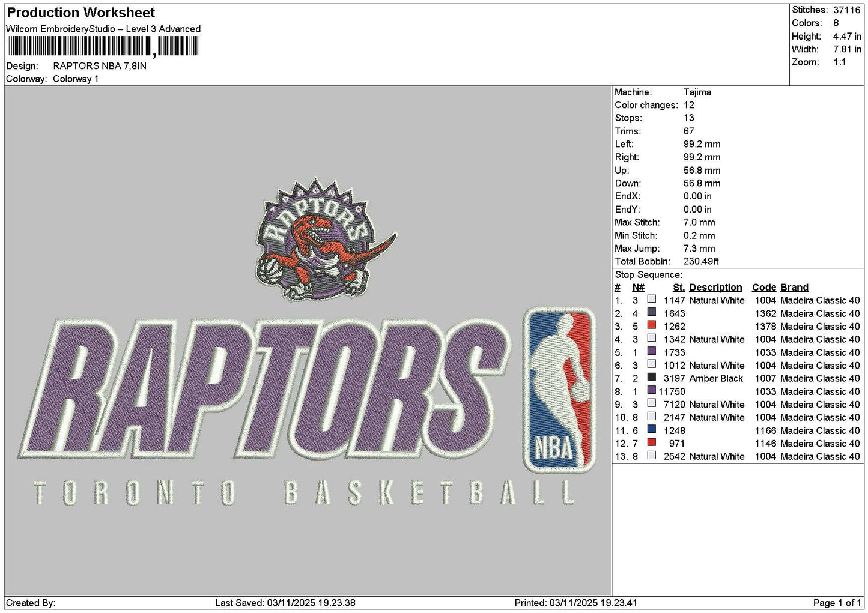Click the TORONTO BASKETBALL embroidered text
This screenshot has width=868, height=613.
coord(305,492)
